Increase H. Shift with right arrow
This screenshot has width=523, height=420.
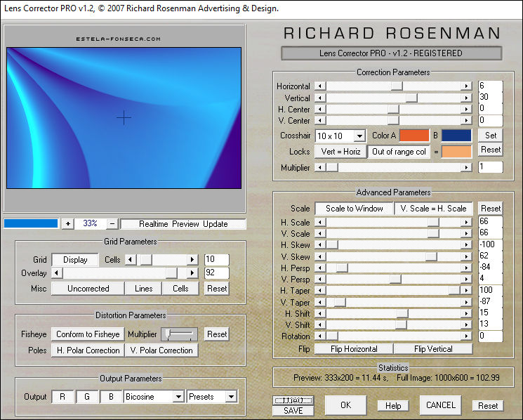point(466,313)
